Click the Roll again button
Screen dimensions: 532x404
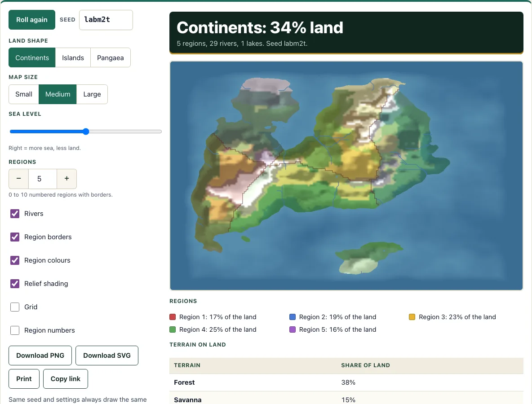tap(32, 20)
